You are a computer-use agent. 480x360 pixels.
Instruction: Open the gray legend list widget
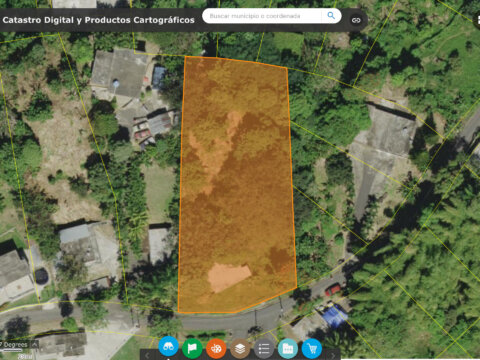(264, 349)
